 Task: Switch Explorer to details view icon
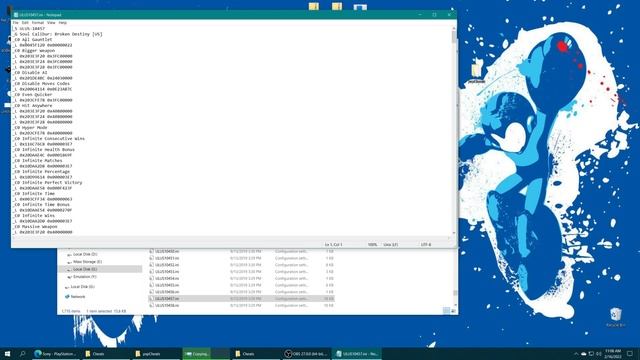point(446,311)
